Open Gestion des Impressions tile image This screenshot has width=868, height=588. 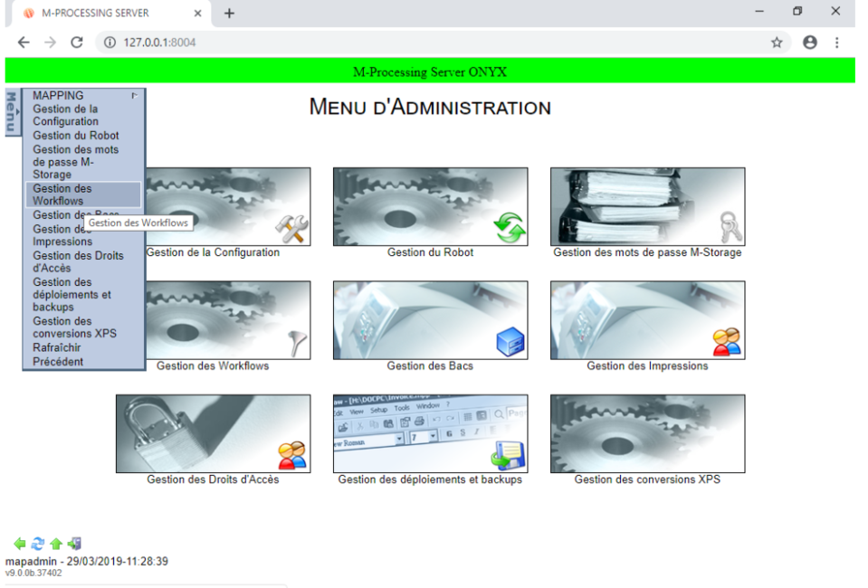click(x=647, y=320)
